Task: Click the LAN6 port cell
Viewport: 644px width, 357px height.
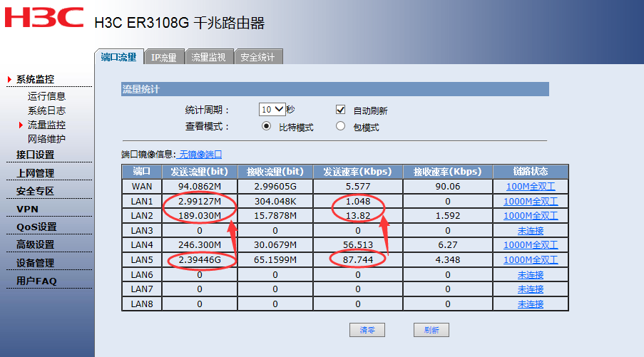Action: click(142, 274)
